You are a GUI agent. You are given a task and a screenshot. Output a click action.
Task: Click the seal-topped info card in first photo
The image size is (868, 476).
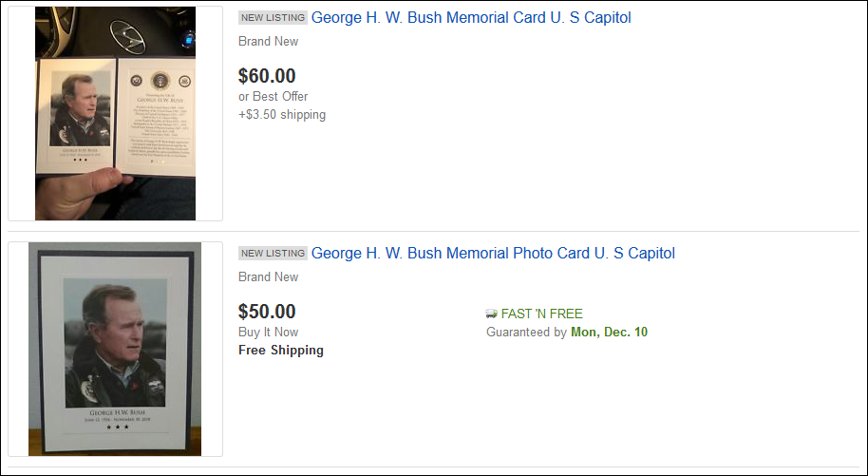(x=156, y=112)
